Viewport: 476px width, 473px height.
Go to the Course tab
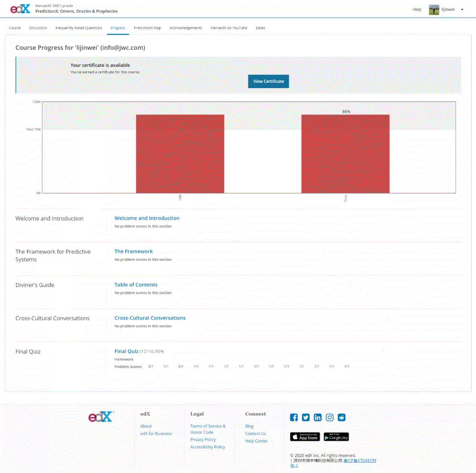click(15, 28)
